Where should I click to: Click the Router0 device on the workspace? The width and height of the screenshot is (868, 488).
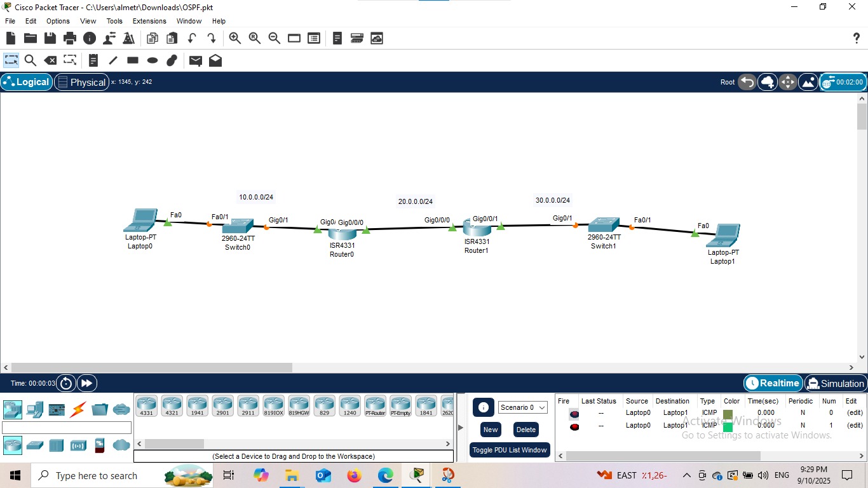coord(342,234)
